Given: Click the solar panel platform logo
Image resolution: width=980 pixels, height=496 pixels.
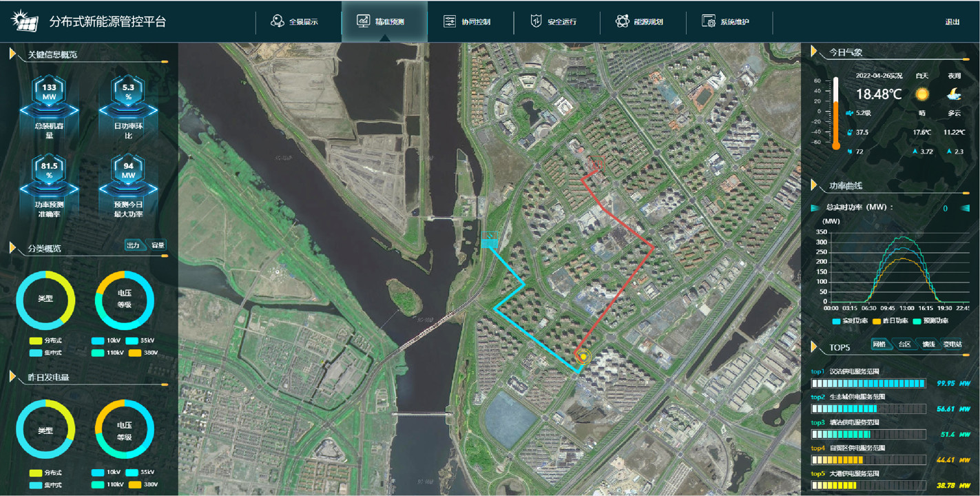Looking at the screenshot, I should click(25, 21).
